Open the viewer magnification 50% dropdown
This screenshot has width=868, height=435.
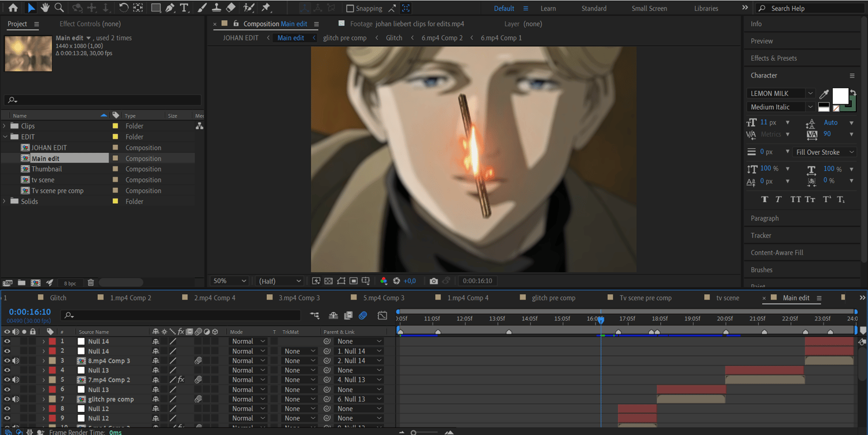(x=229, y=281)
